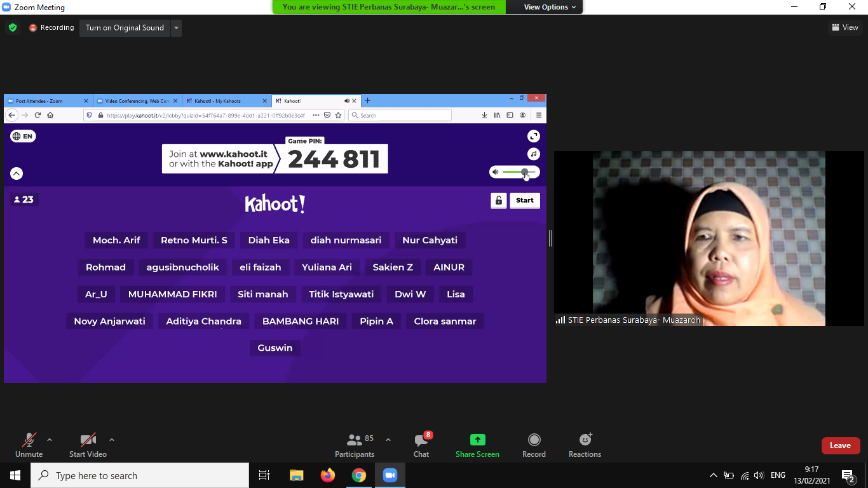Collapse Kahoot header with up chevron
The width and height of the screenshot is (868, 488).
(x=17, y=173)
